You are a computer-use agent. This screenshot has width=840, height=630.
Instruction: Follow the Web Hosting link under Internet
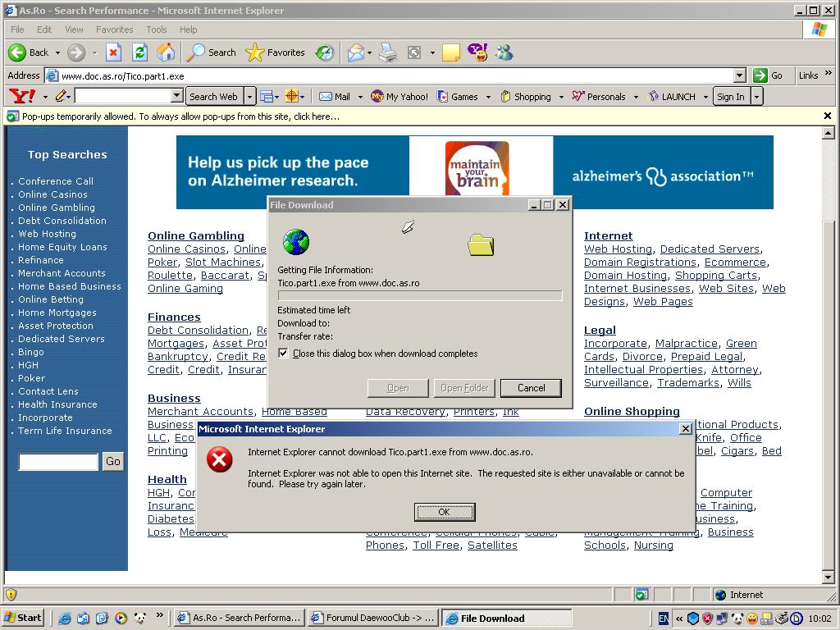tap(618, 249)
